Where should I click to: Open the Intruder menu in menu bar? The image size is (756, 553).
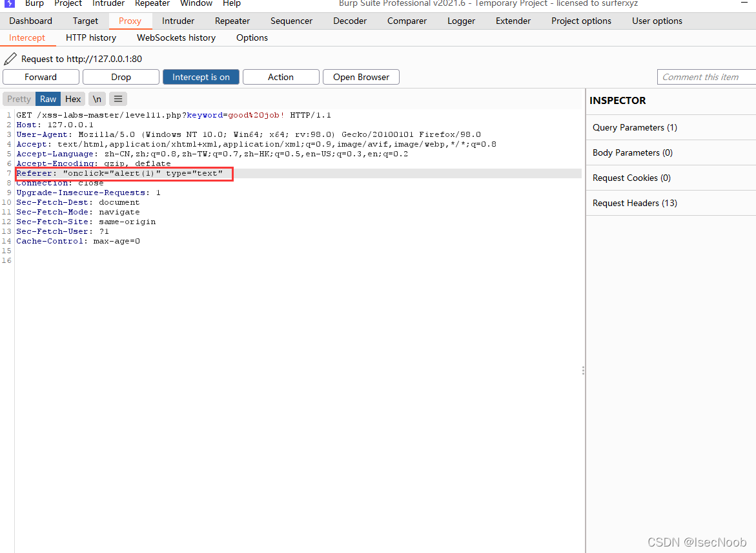(x=108, y=3)
